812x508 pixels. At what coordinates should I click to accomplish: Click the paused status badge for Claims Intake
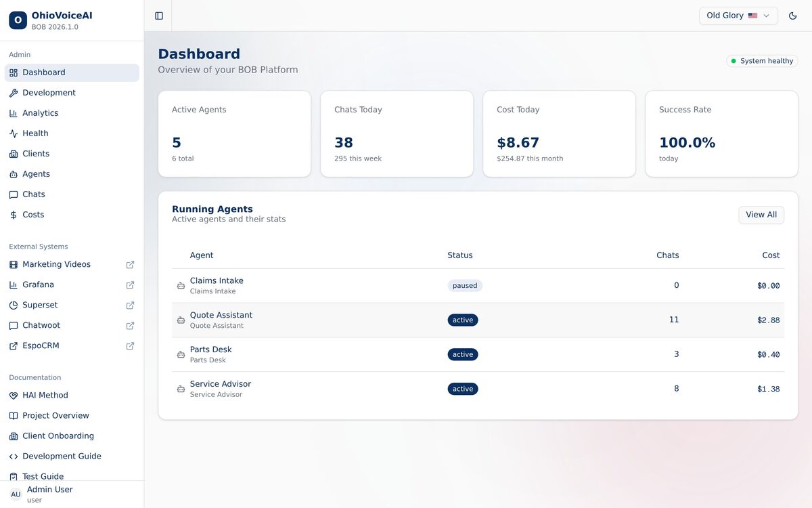pos(464,286)
